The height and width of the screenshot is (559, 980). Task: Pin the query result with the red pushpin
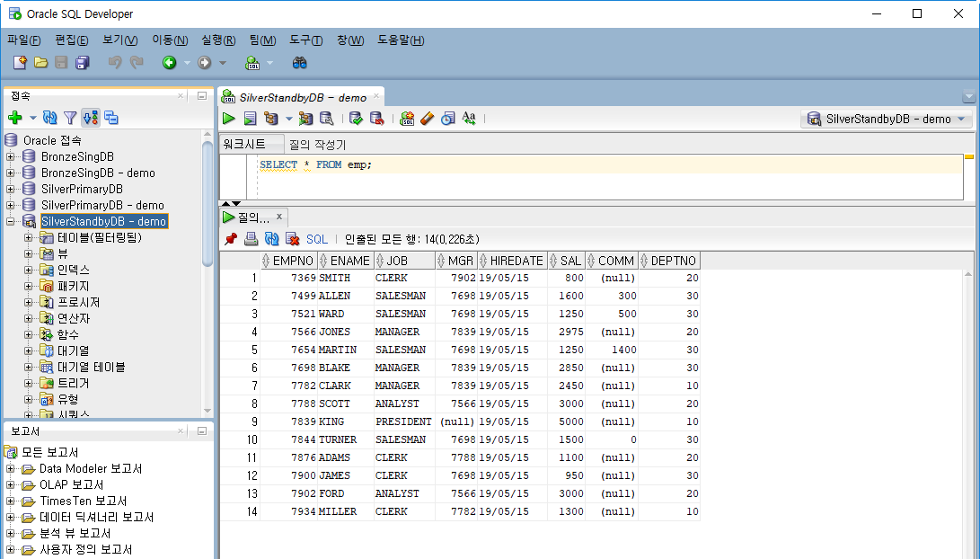[231, 239]
